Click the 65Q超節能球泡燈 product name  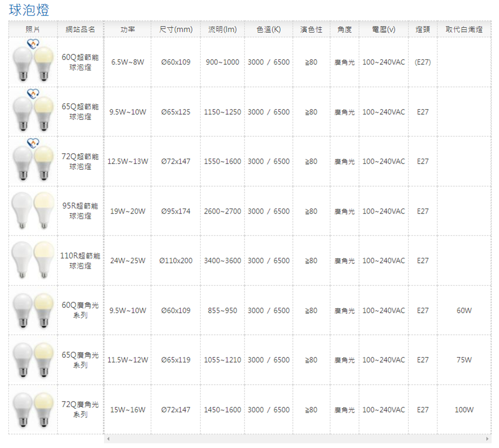tap(80, 112)
